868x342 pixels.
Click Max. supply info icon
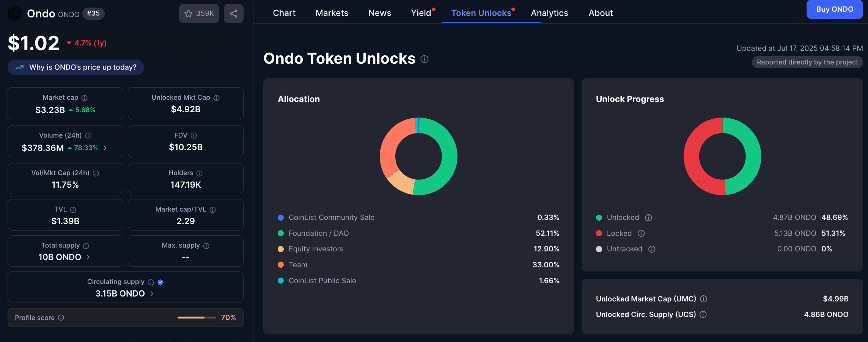tap(206, 246)
